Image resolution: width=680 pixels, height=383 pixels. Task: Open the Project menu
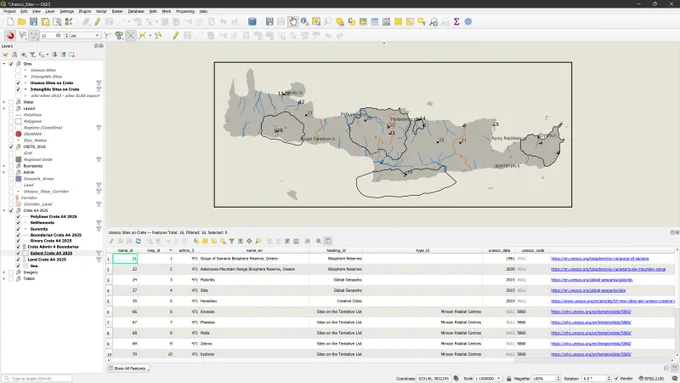coord(9,11)
